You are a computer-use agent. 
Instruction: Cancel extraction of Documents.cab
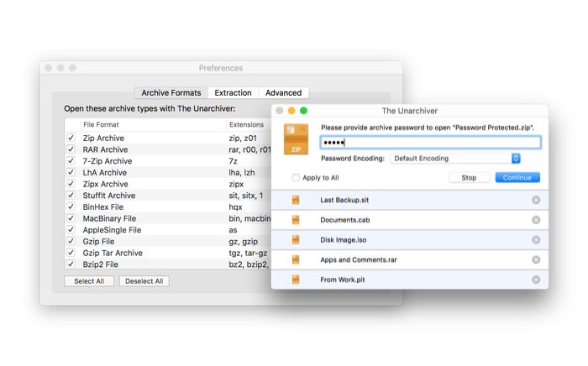(x=536, y=220)
